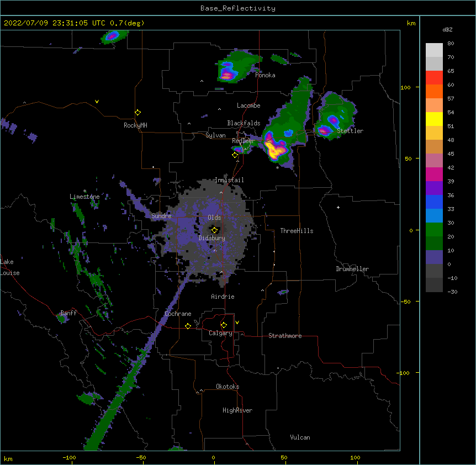Click the Lake Louise label

tap(10, 267)
